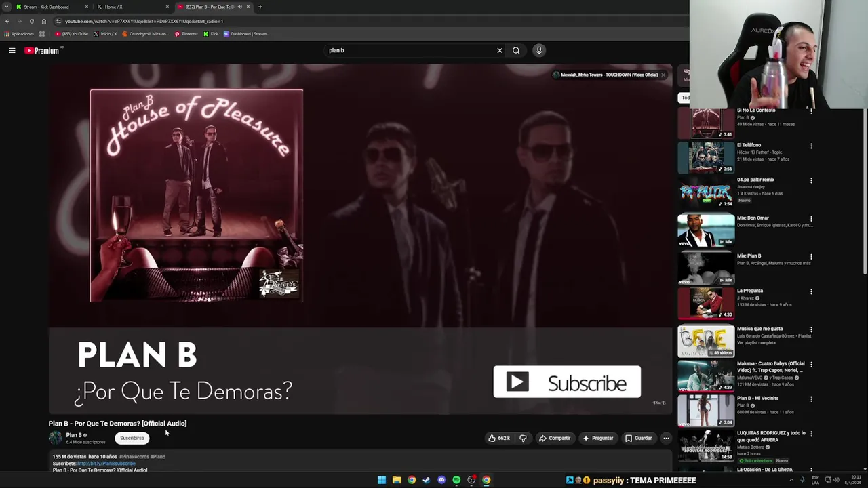
Task: Go back with the browser arrow
Action: click(x=7, y=21)
